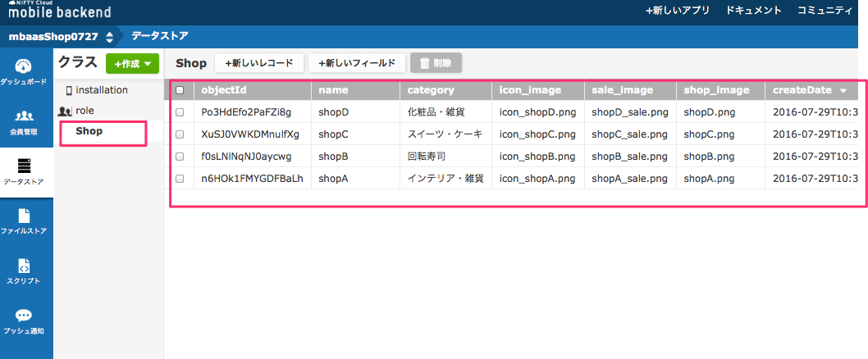Open the Script code file icon
Screen dimensions: 868x359
point(25,266)
